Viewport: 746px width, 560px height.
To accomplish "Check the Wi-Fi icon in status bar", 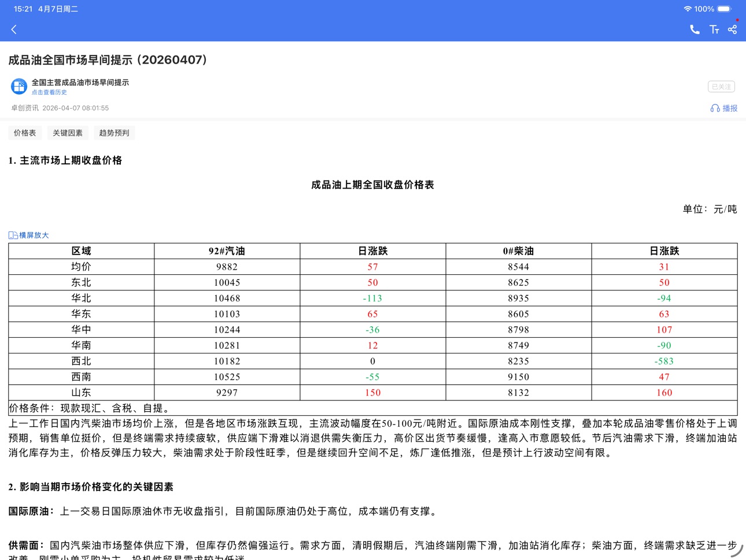I will (x=688, y=9).
